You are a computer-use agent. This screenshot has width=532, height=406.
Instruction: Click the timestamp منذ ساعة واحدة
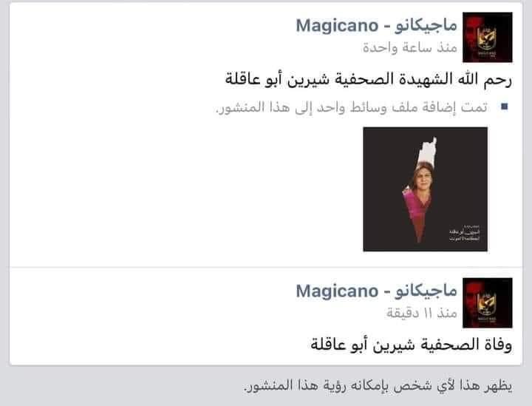(x=410, y=47)
